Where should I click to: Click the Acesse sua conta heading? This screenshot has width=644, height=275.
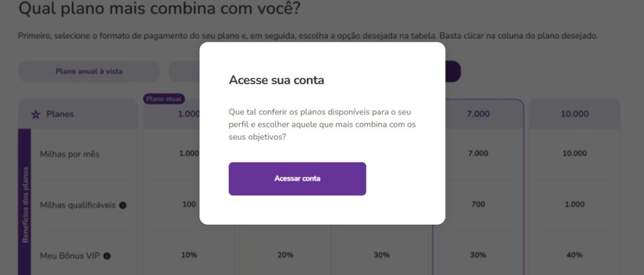277,80
